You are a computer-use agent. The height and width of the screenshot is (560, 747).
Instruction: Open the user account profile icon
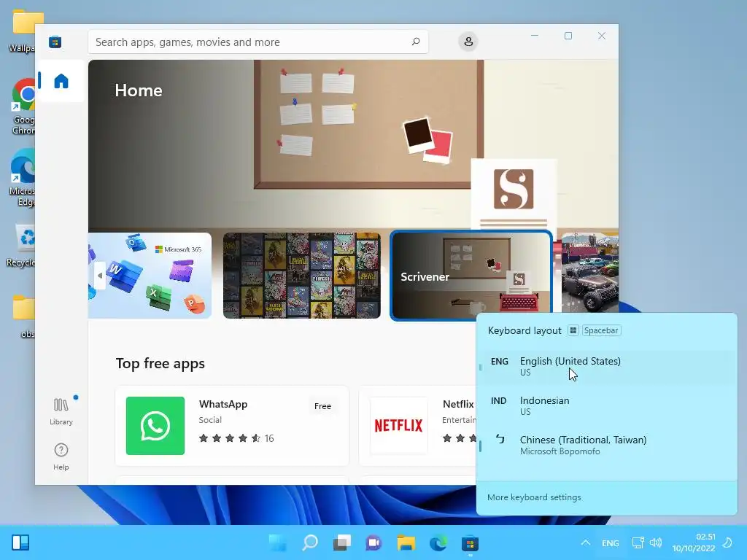468,42
